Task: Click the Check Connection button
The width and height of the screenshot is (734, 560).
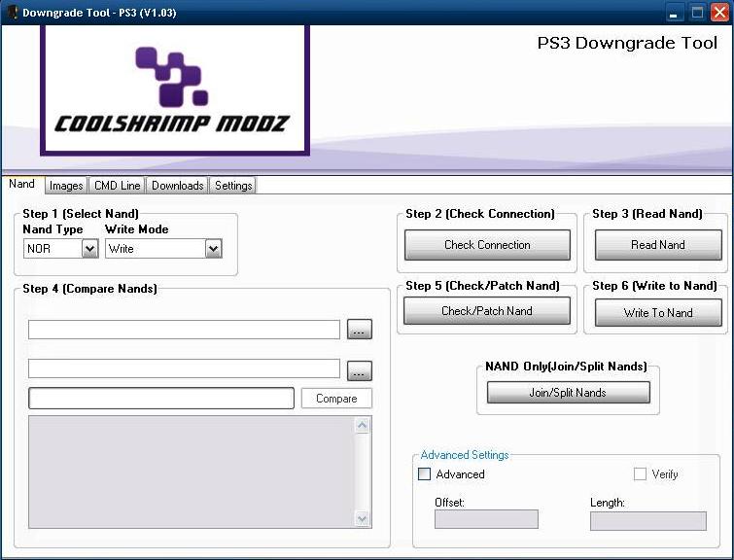Action: click(x=487, y=244)
